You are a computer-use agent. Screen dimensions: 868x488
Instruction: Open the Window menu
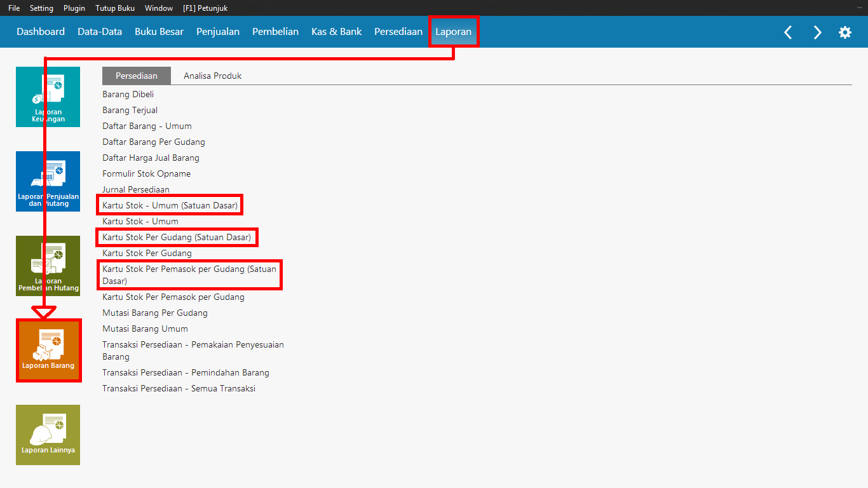[159, 8]
